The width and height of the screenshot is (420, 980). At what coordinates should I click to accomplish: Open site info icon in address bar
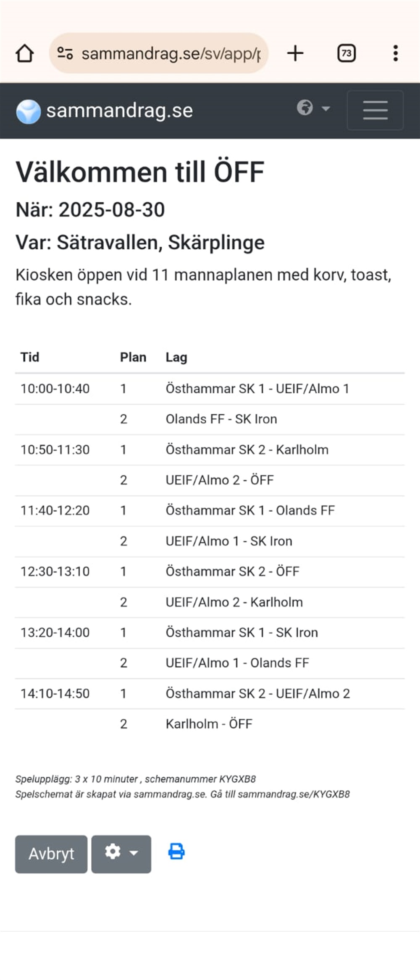pos(65,53)
